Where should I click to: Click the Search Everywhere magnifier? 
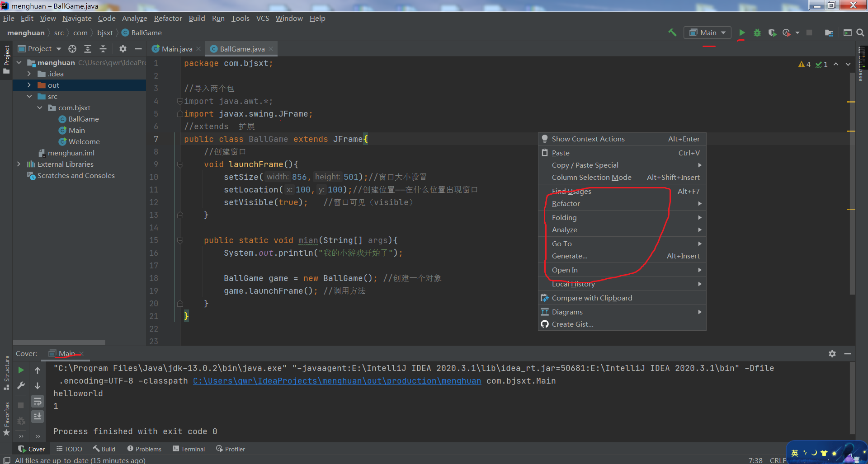[860, 33]
